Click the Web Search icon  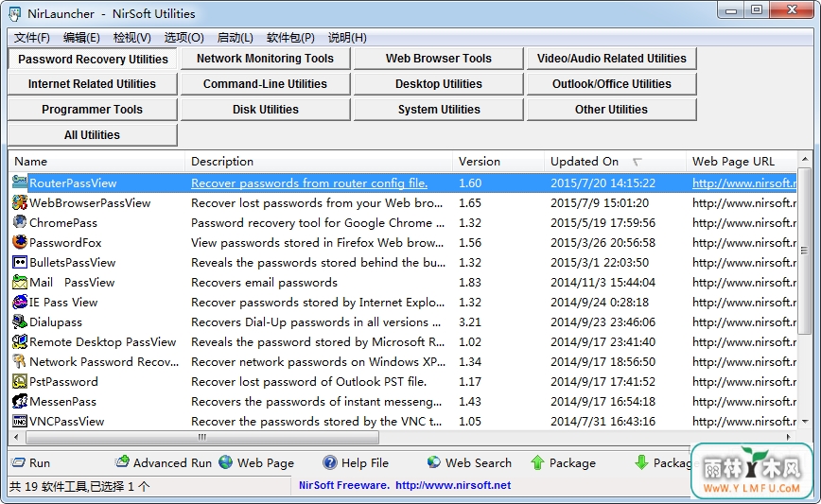point(433,462)
